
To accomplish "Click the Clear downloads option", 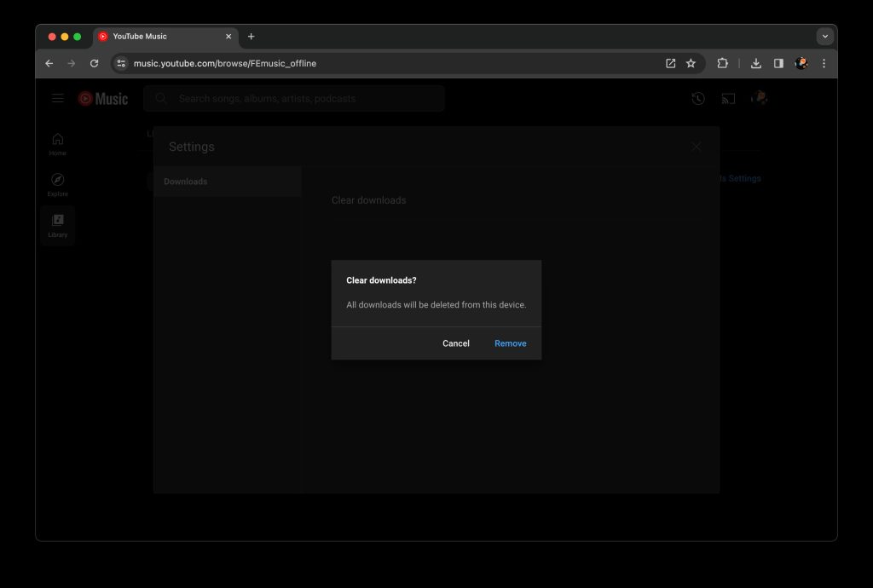I will pos(368,200).
